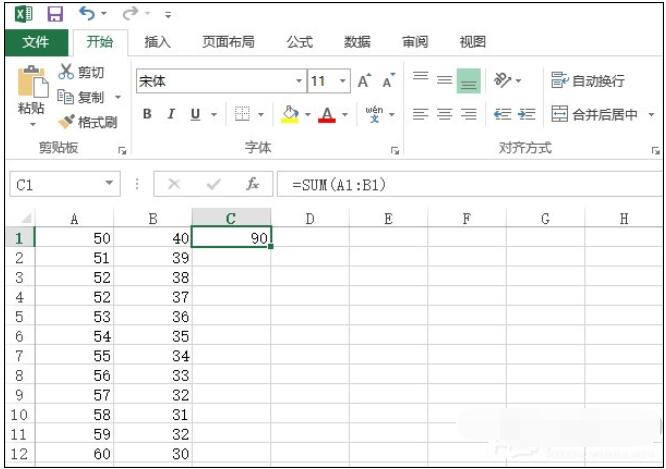Image resolution: width=666 pixels, height=469 pixels.
Task: Click the fx Insert Function icon
Action: 253,184
